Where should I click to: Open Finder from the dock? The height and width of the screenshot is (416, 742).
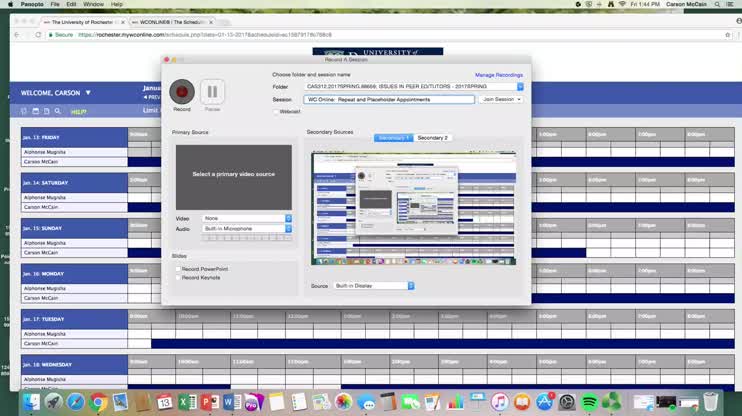pyautogui.click(x=31, y=401)
